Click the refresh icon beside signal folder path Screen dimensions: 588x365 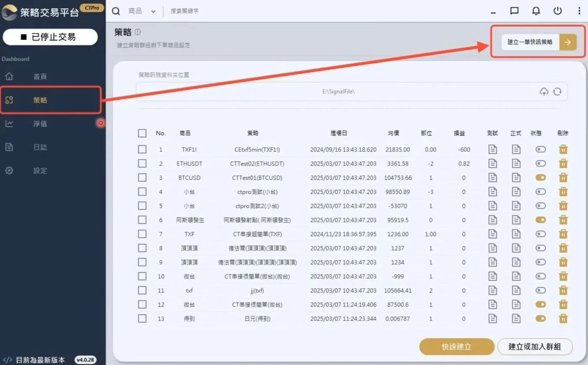pos(557,91)
